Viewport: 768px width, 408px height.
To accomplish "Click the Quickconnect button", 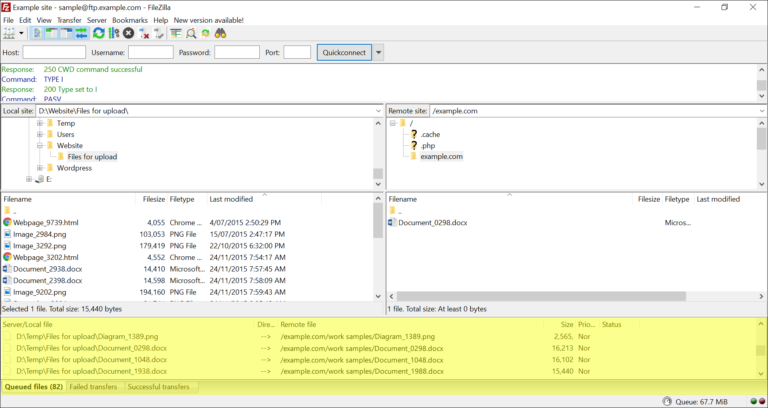I will [344, 52].
